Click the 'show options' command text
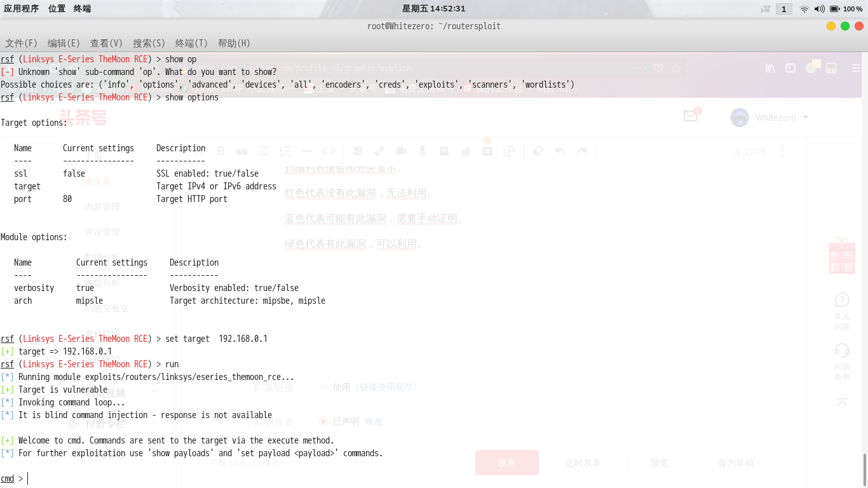This screenshot has height=488, width=868. point(192,97)
